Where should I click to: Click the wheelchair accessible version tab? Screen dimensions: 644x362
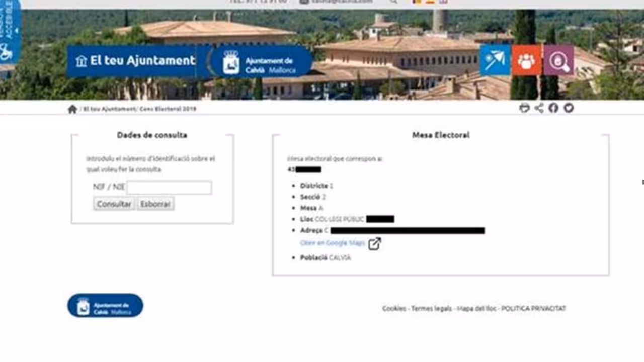click(x=9, y=31)
